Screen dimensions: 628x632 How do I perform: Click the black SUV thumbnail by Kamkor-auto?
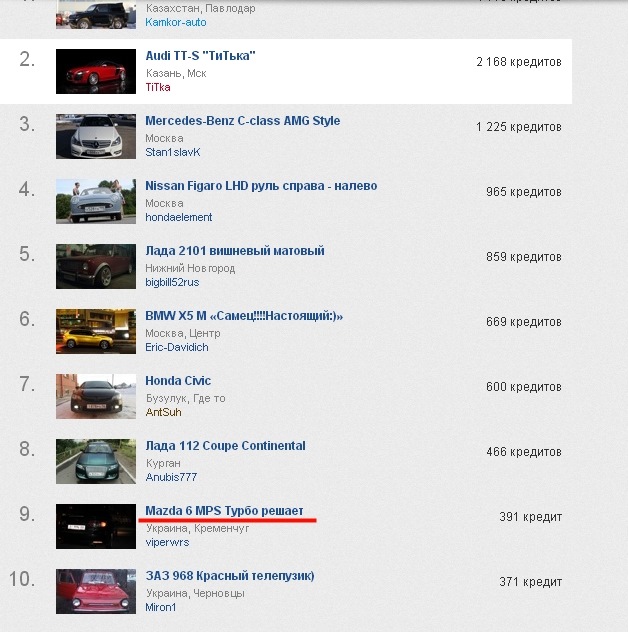[x=96, y=15]
